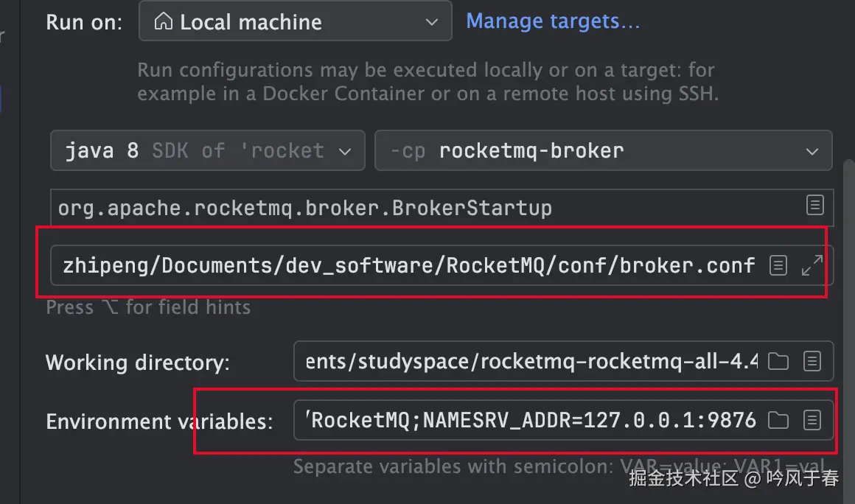Click the macros list icon in broker.conf field
855x504 pixels.
pos(778,265)
